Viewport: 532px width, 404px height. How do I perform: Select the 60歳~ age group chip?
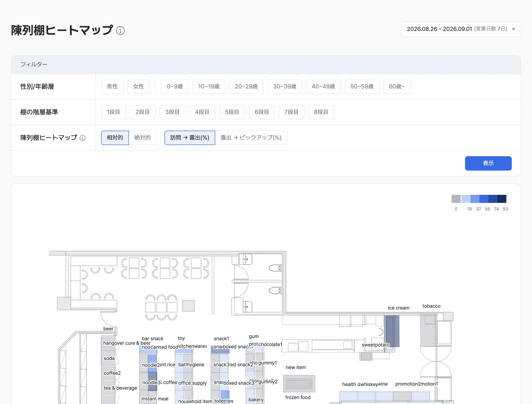397,86
